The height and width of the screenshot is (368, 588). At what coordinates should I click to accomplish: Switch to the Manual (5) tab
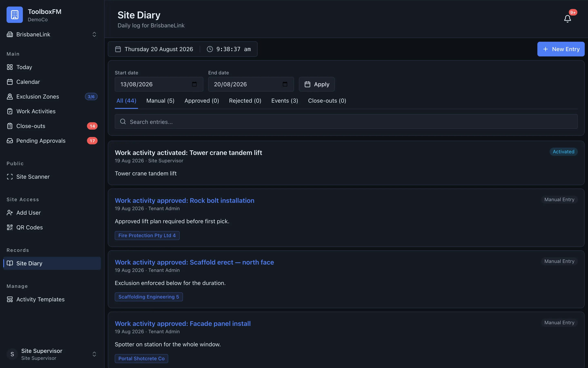(x=160, y=101)
